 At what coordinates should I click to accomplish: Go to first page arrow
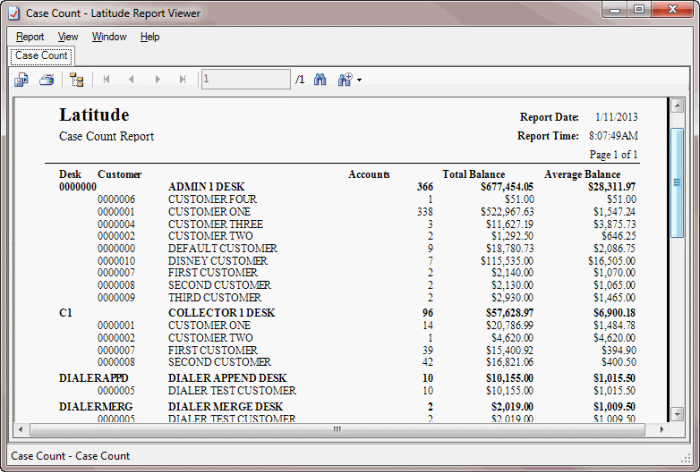pos(106,80)
